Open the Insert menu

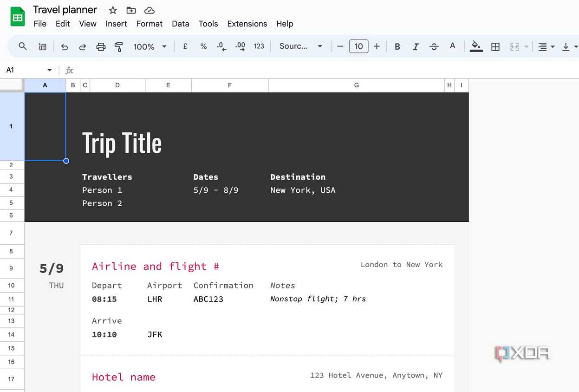click(116, 24)
